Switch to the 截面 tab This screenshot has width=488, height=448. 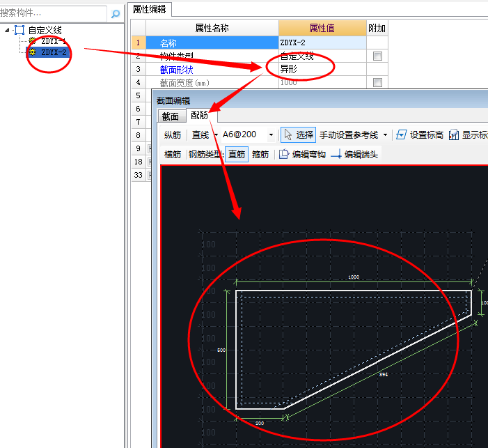pyautogui.click(x=171, y=116)
